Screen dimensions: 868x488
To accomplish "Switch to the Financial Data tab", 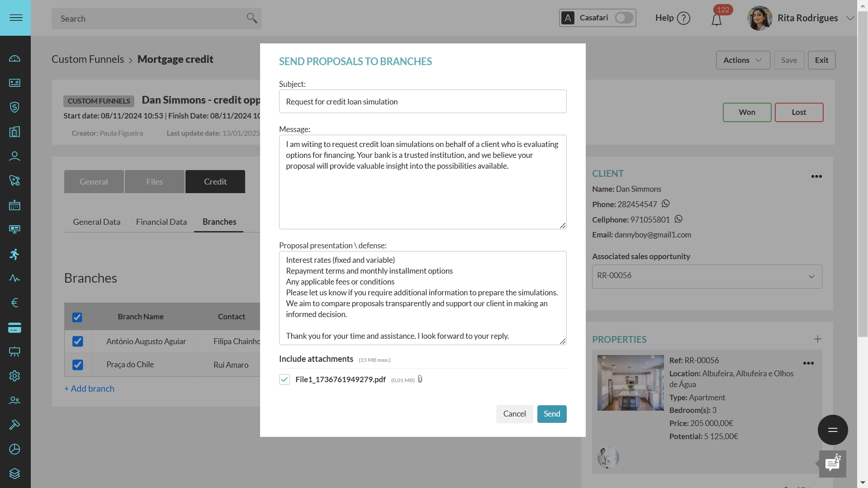I will (x=161, y=222).
